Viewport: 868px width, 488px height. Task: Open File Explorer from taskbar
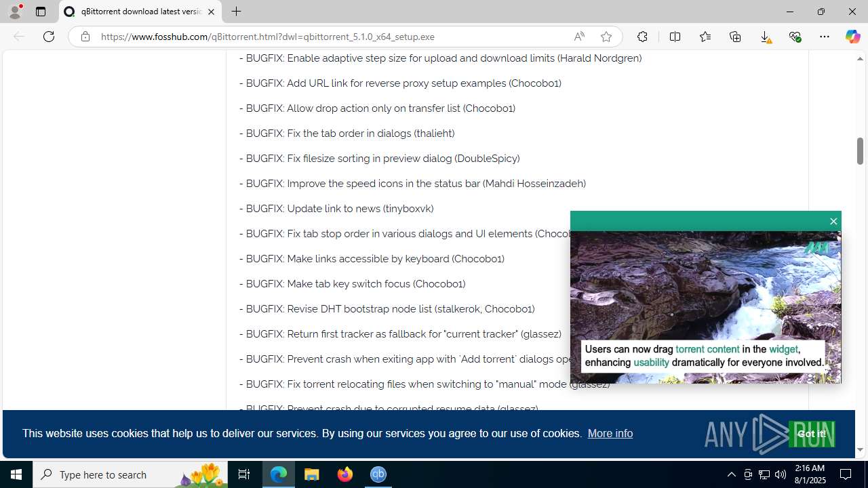click(x=312, y=474)
